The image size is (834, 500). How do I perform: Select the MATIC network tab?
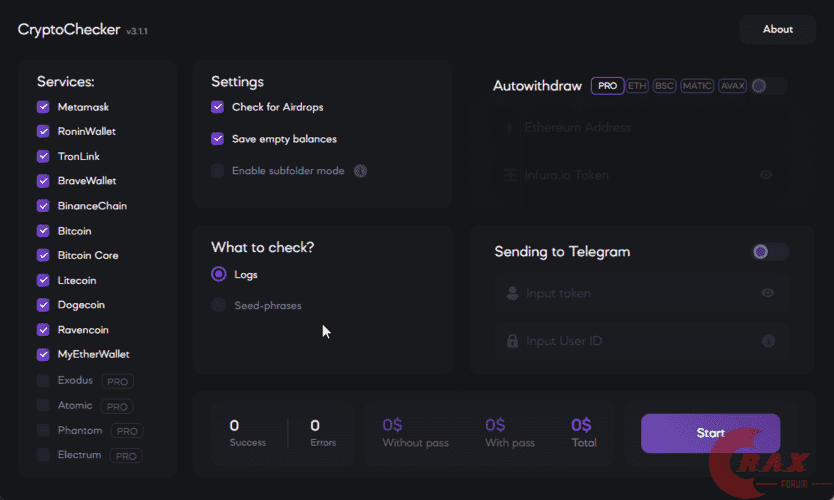pyautogui.click(x=697, y=86)
